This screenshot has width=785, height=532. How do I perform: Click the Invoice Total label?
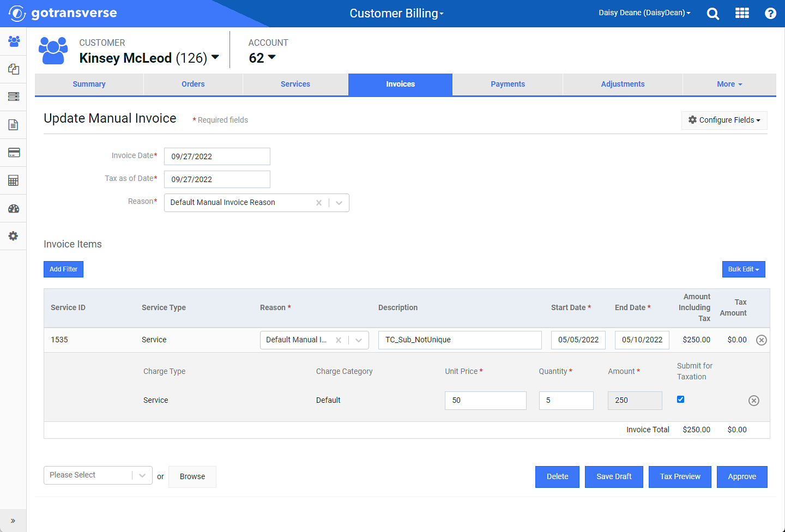click(x=648, y=430)
